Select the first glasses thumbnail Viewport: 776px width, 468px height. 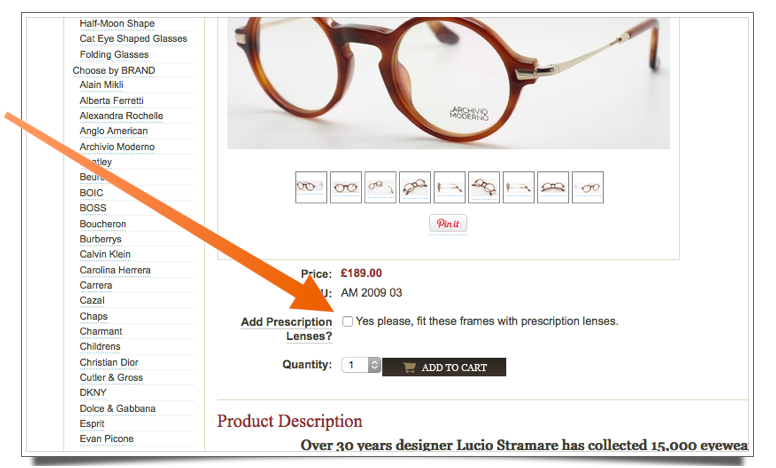pyautogui.click(x=311, y=187)
